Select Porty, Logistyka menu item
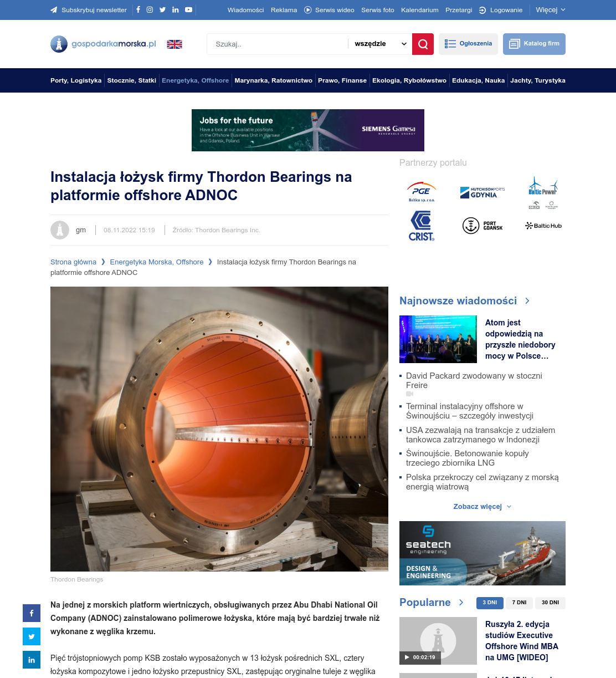616x678 pixels. coord(76,80)
